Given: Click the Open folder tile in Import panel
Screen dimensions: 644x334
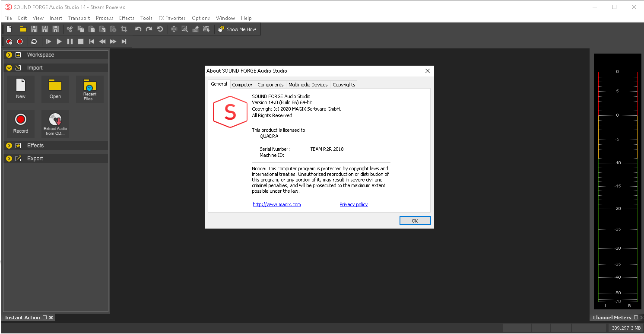Looking at the screenshot, I should 55,89.
